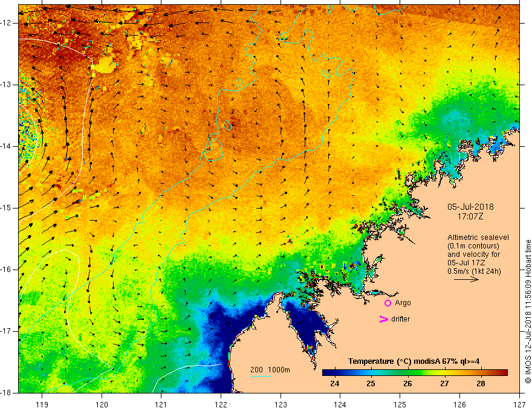532x411 pixels.
Task: Click longitude axis label '127'
Action: [x=519, y=404]
